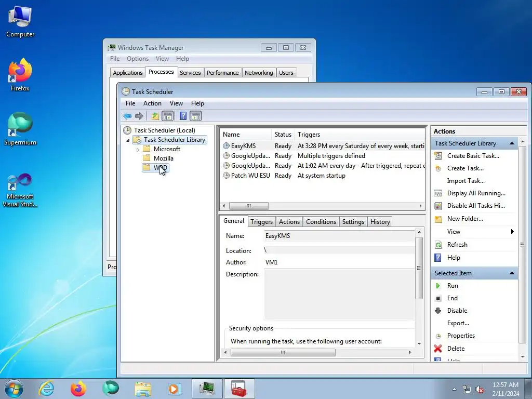Open Microsoft Visual Studio desktop shortcut
This screenshot has width=532, height=399.
click(20, 190)
